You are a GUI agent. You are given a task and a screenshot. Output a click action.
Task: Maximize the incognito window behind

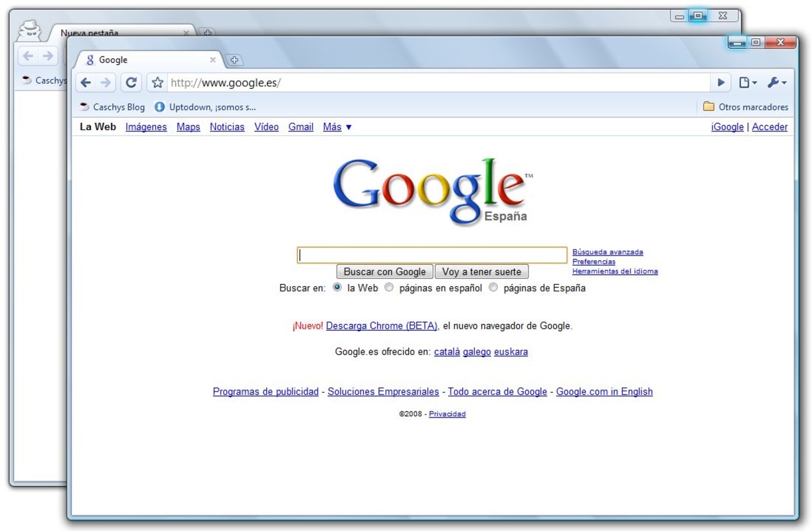[x=698, y=16]
